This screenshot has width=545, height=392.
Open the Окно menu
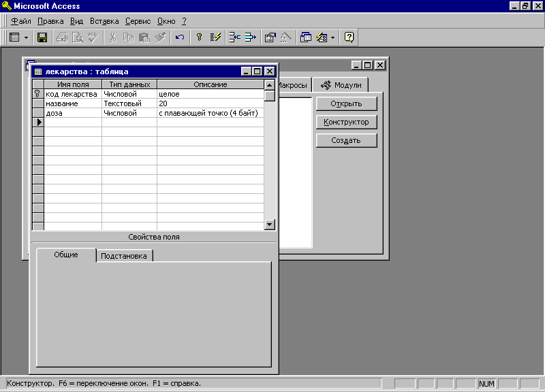(166, 21)
